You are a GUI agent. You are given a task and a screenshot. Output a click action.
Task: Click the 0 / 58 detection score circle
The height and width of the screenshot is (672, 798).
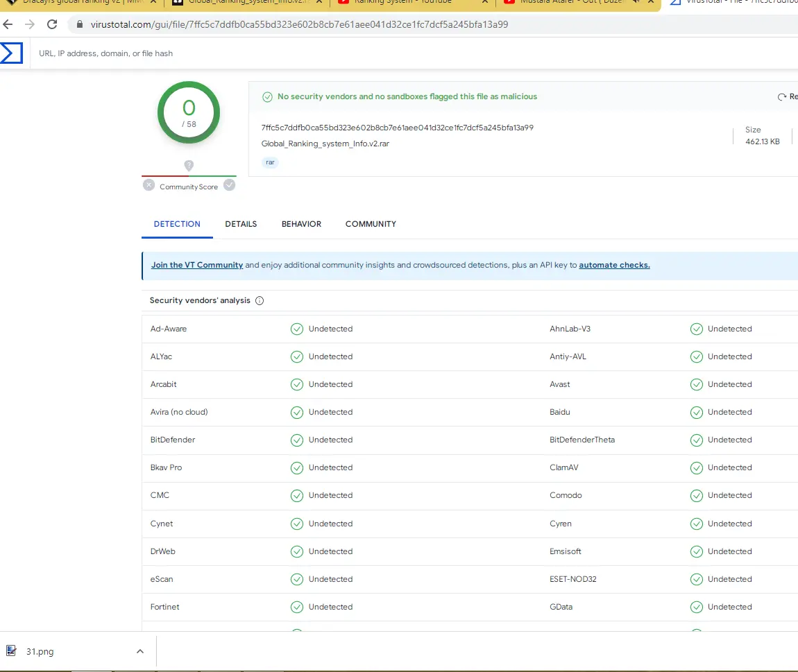tap(189, 112)
